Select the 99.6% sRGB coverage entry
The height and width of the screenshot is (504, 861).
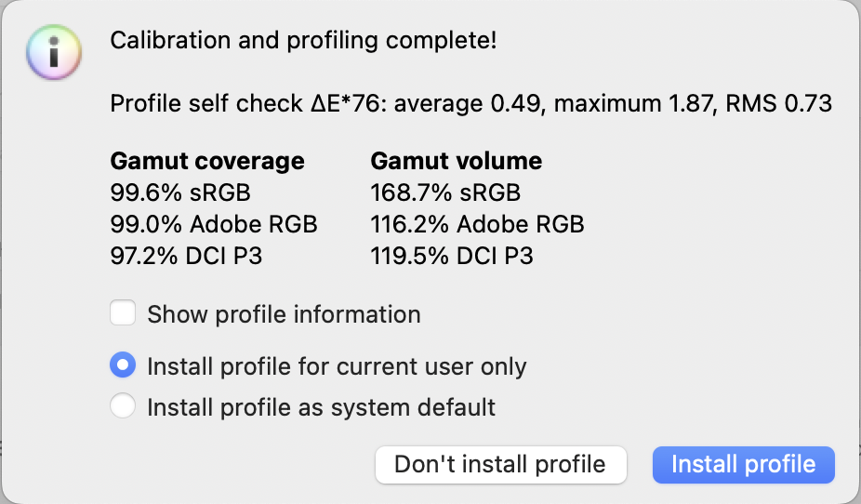tap(180, 193)
